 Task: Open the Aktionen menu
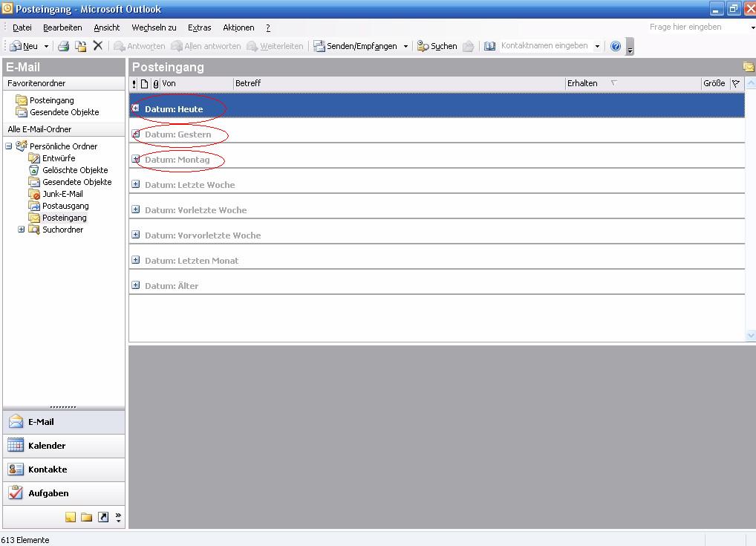click(238, 27)
